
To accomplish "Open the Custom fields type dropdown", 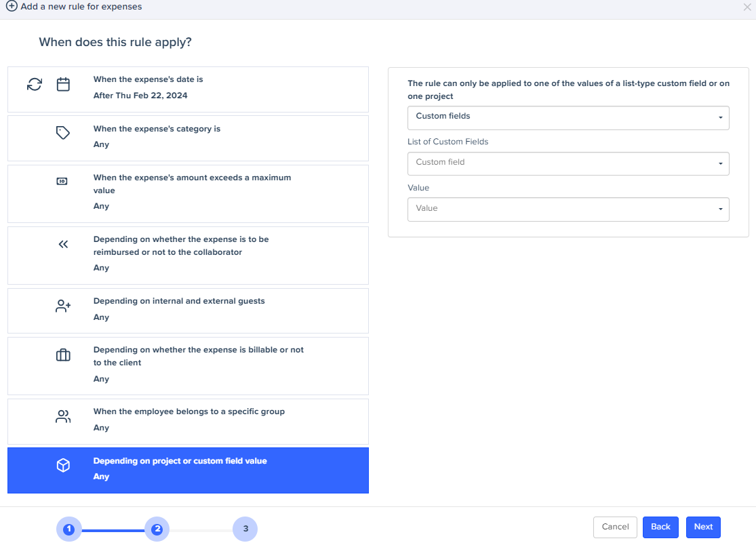I will [568, 117].
